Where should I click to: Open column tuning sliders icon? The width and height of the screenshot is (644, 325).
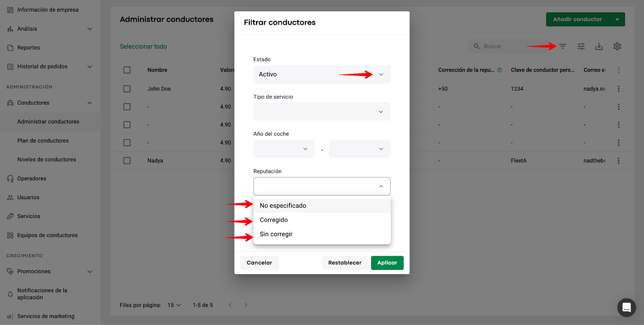coord(581,47)
